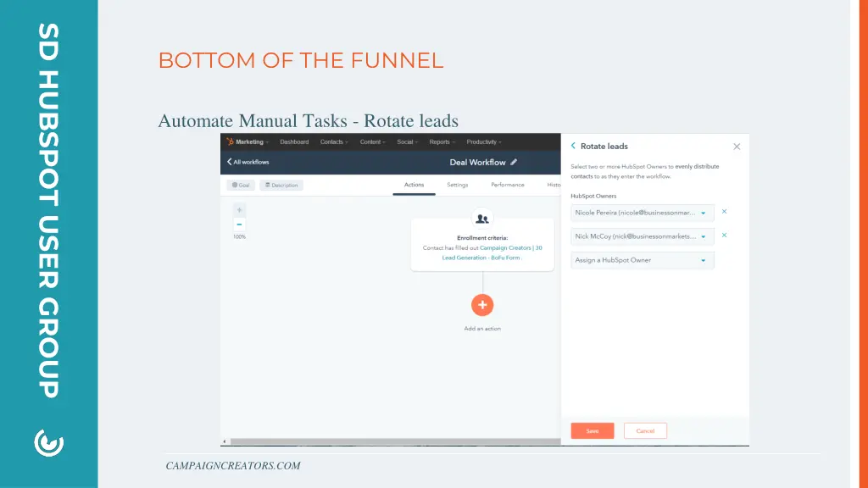This screenshot has height=488, width=868.
Task: Zoom in the workflow canvas with plus
Action: [239, 210]
